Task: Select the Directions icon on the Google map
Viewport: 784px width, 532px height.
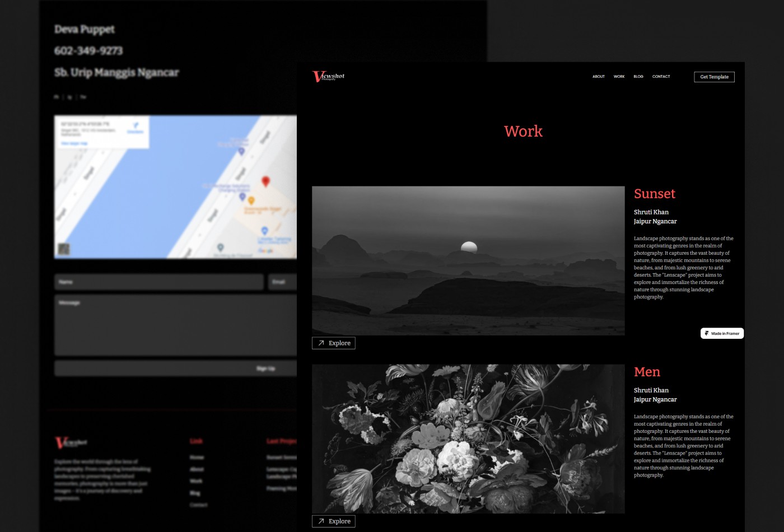Action: [x=136, y=125]
